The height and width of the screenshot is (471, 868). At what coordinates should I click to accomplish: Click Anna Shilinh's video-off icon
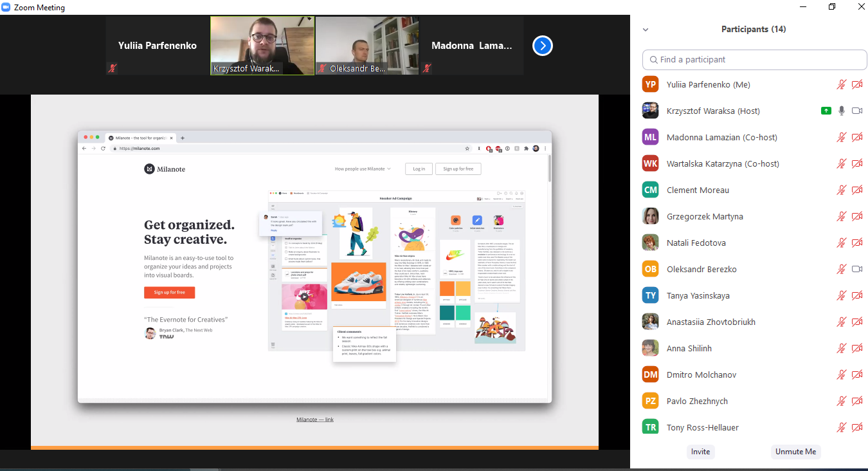tap(857, 348)
